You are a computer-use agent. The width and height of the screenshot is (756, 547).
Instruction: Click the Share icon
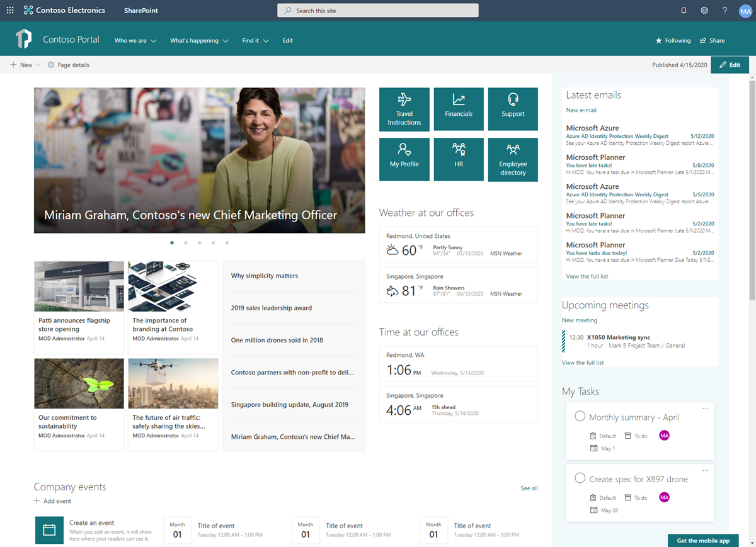click(703, 40)
